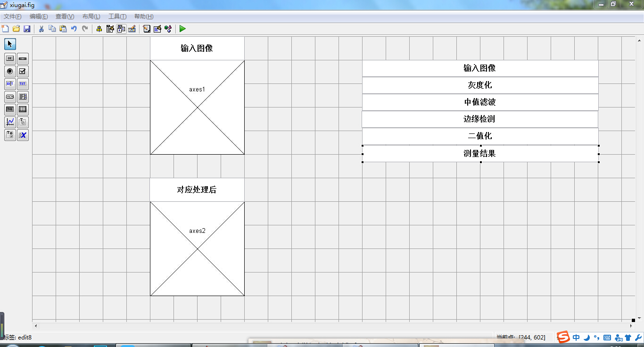This screenshot has width=644, height=347.
Task: Open the 帮助(H) menu
Action: coord(144,17)
